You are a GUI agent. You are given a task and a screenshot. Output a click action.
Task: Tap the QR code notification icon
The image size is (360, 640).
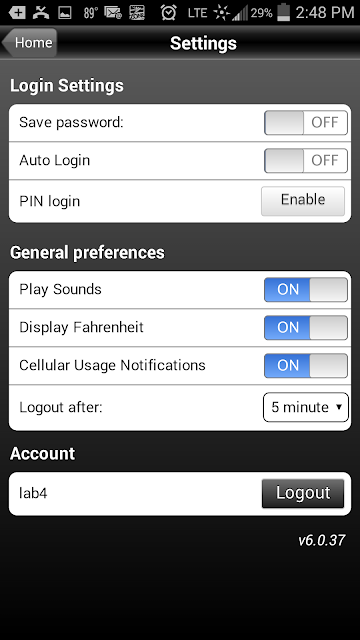point(137,13)
